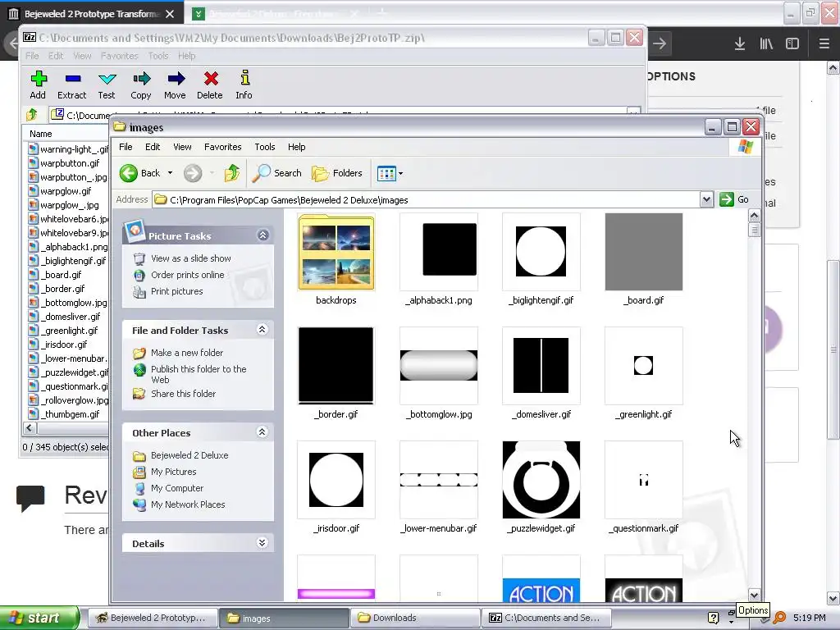Image resolution: width=840 pixels, height=630 pixels.
Task: Open the Help menu in images window
Action: pyautogui.click(x=296, y=147)
